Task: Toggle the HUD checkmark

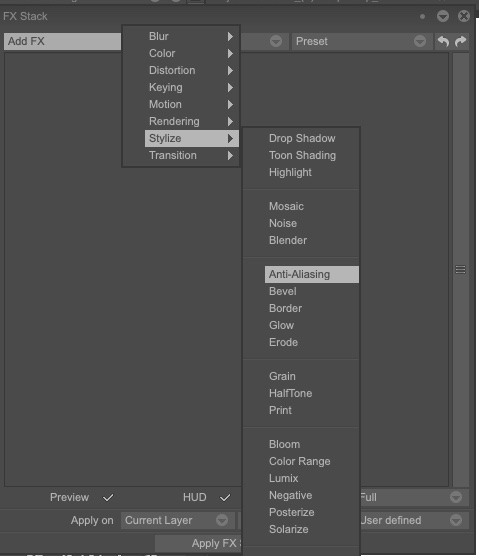Action: point(225,497)
